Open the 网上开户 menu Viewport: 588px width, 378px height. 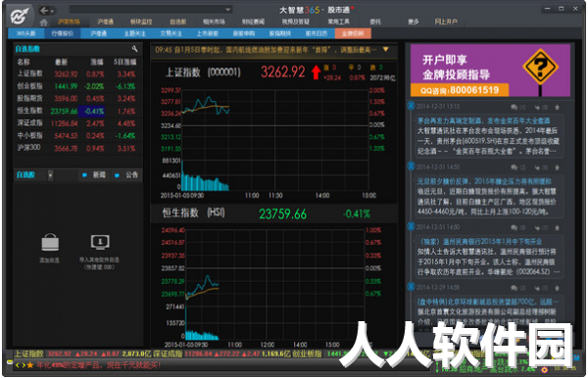446,22
